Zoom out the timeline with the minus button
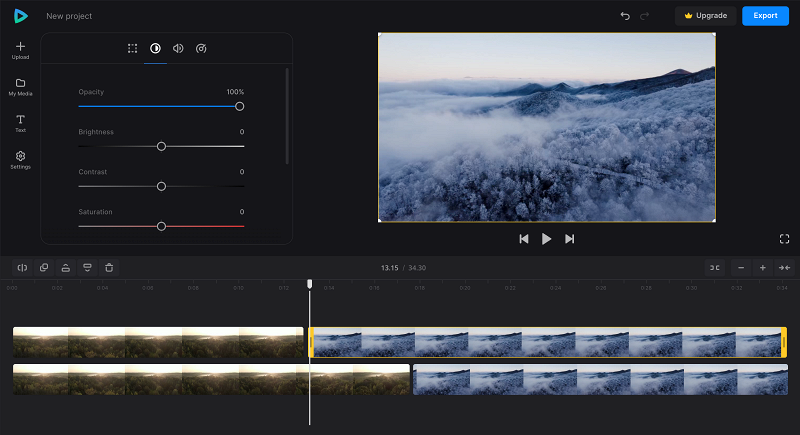Image resolution: width=800 pixels, height=435 pixels. click(741, 268)
